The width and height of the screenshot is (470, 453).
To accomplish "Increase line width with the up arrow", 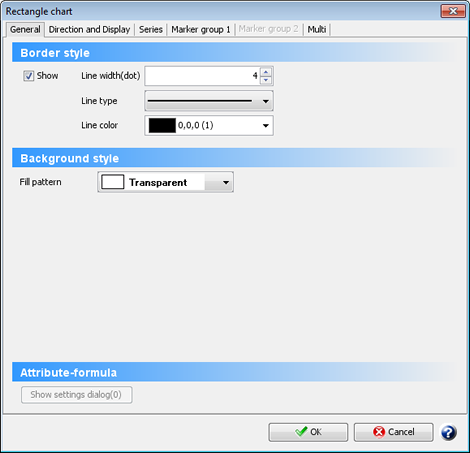I will [266, 72].
